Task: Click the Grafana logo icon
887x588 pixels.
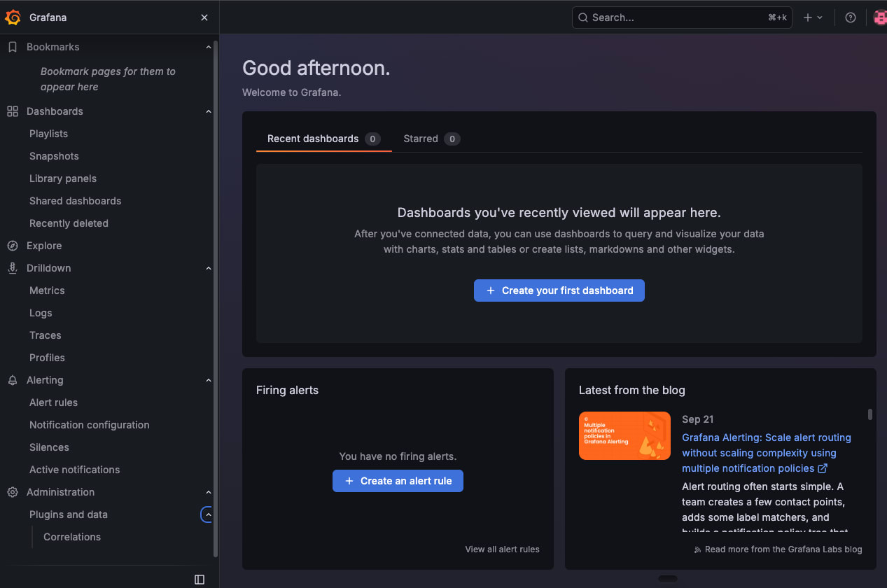Action: [x=13, y=17]
